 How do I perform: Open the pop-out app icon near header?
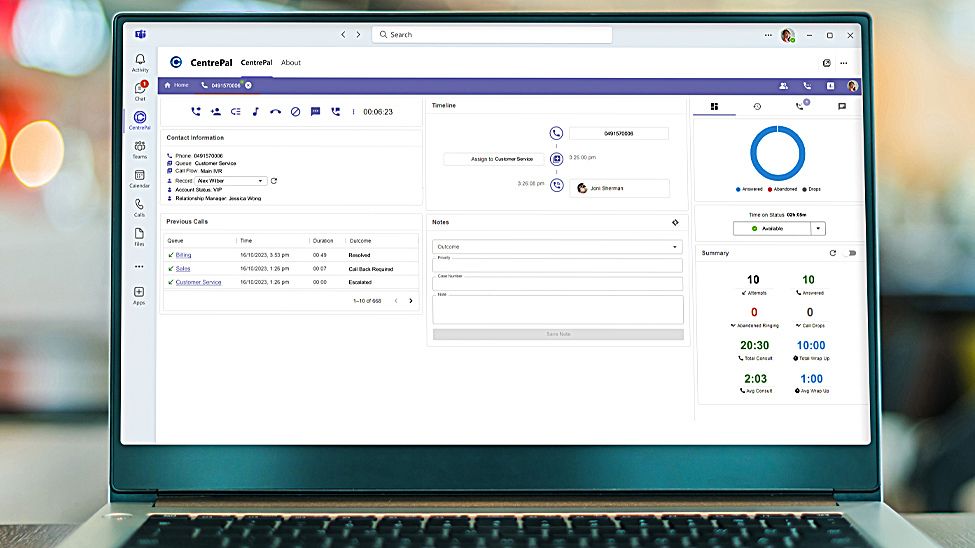[826, 63]
